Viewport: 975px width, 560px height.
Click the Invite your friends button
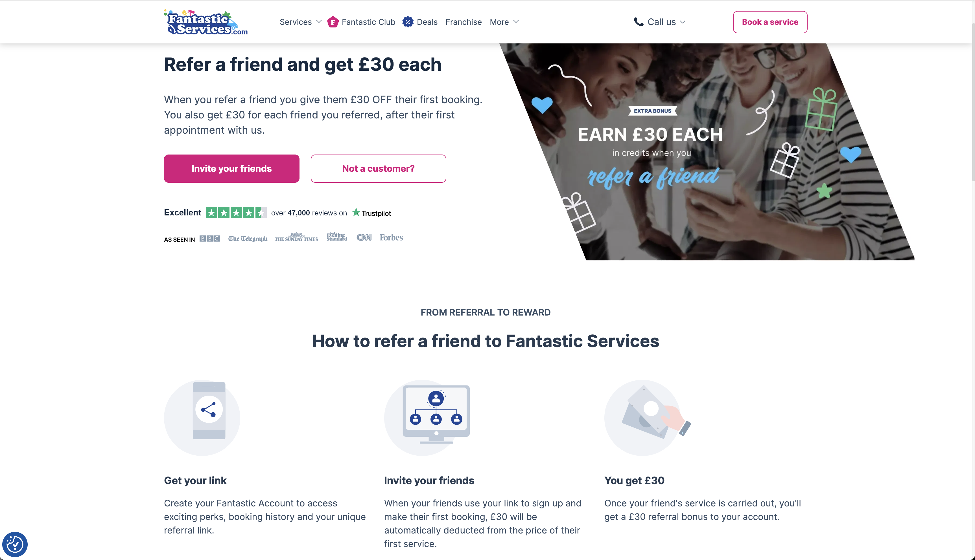coord(231,168)
